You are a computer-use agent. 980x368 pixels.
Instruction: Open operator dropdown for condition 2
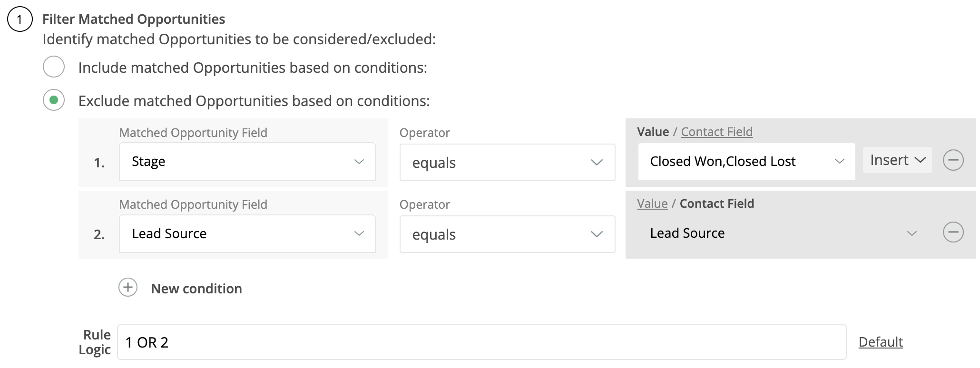(507, 234)
